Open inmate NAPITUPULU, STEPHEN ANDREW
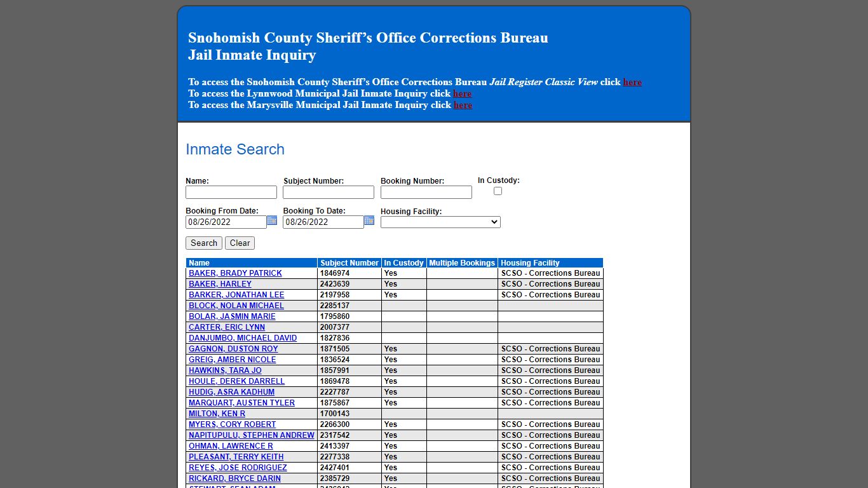Viewport: 868px width, 488px height. [252, 435]
